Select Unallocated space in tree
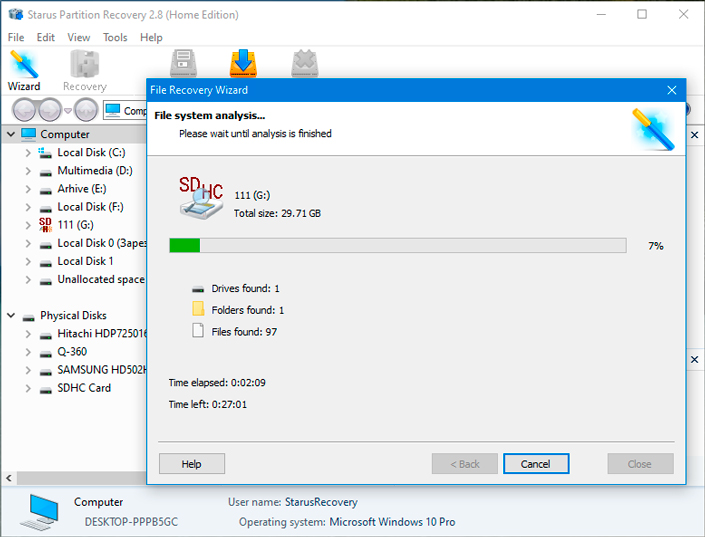Viewport: 705px width, 537px height. (x=101, y=279)
